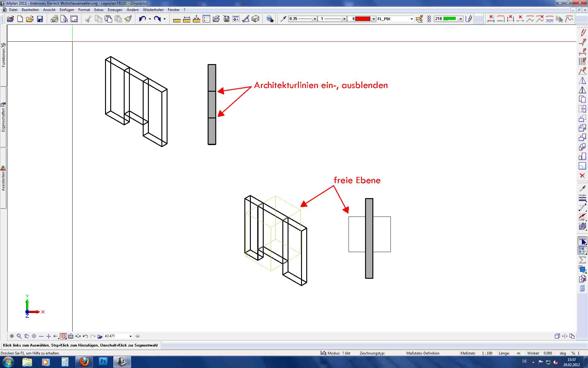Viewport: 588px width, 368px height.
Task: Click the sigma sum icon in right toolbar
Action: (x=582, y=260)
